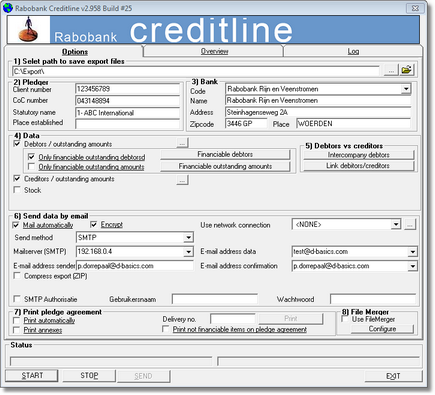
Task: Toggle the Encrypt checkbox
Action: tap(94, 224)
